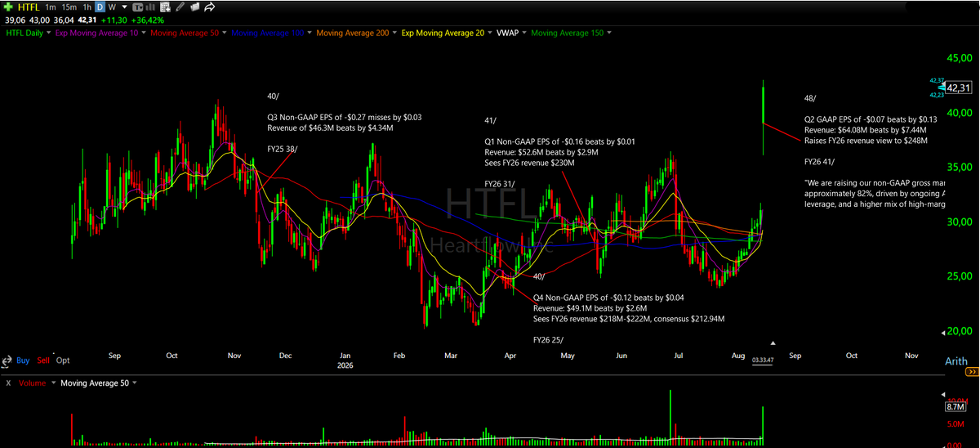The height and width of the screenshot is (448, 980).
Task: Click the 'FY26 25/' annotation text
Action: click(548, 339)
